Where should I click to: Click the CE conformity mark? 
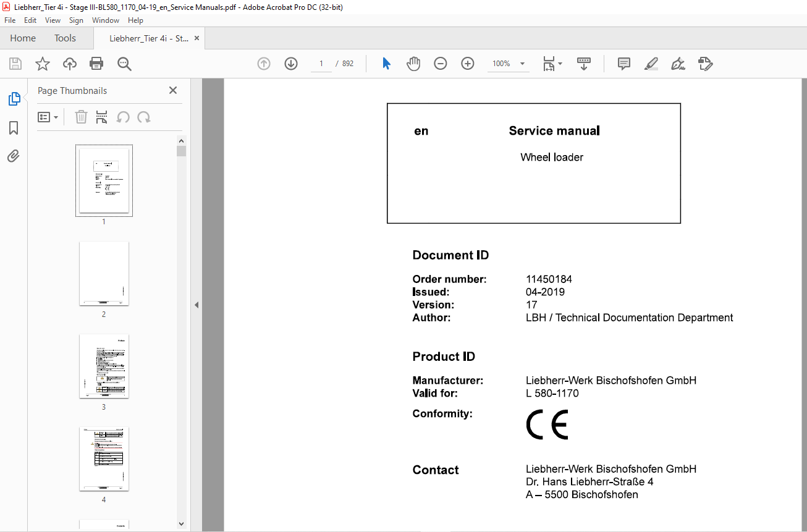pos(547,424)
